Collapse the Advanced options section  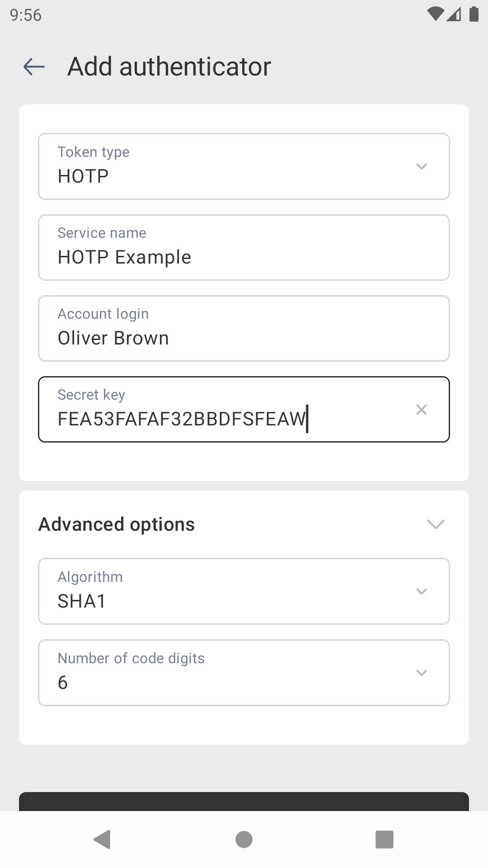[x=436, y=524]
